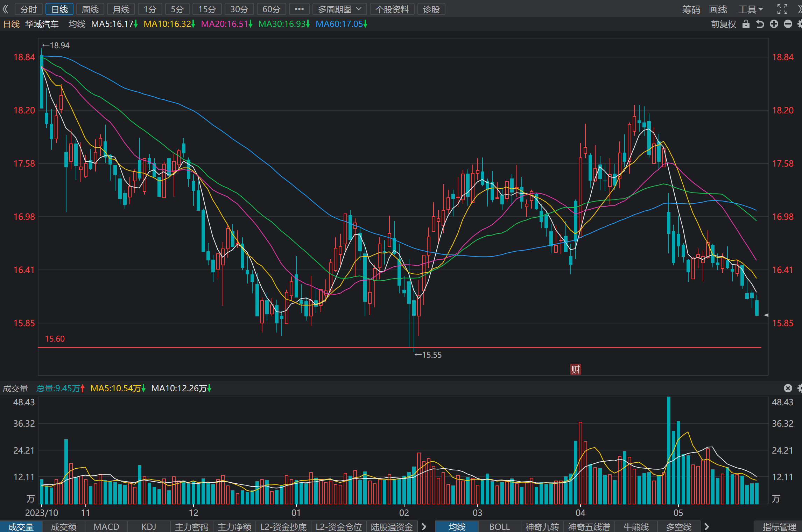
Task: Open 指标管理 indicator management
Action: pos(779,526)
